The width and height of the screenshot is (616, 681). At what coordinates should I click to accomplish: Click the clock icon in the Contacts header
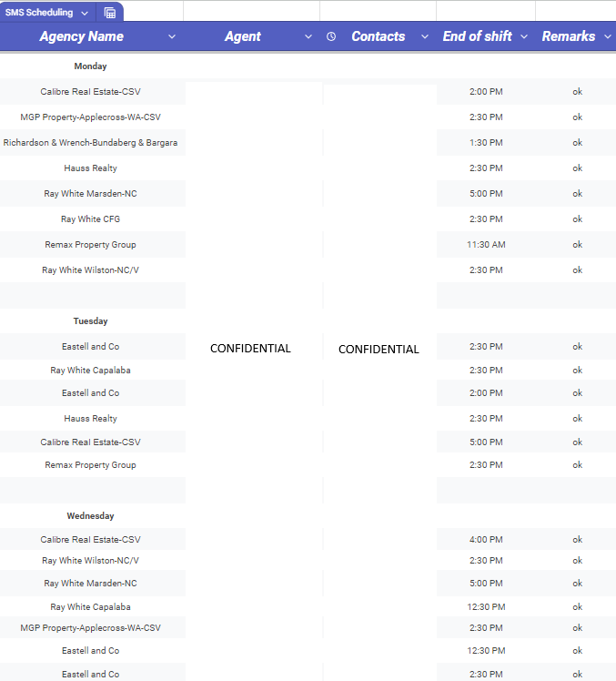pyautogui.click(x=331, y=36)
